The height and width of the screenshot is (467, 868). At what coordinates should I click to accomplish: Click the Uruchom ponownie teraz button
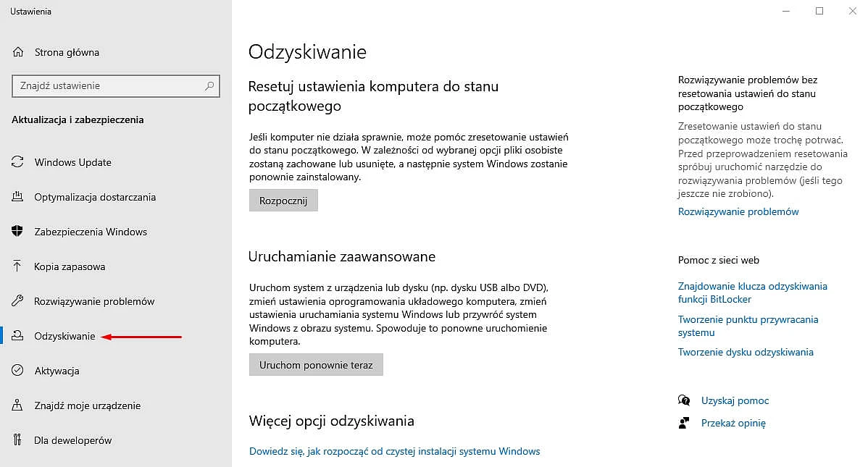point(316,365)
